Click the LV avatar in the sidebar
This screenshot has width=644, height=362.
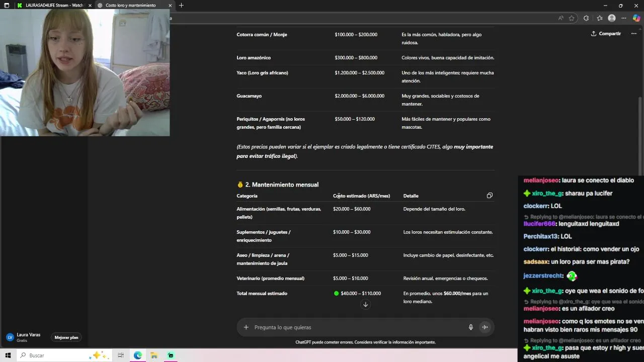click(x=10, y=337)
